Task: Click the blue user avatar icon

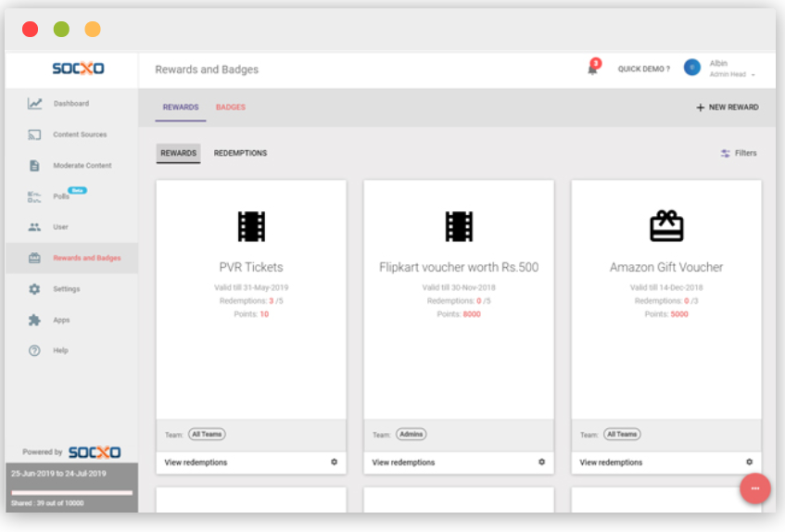Action: [692, 68]
